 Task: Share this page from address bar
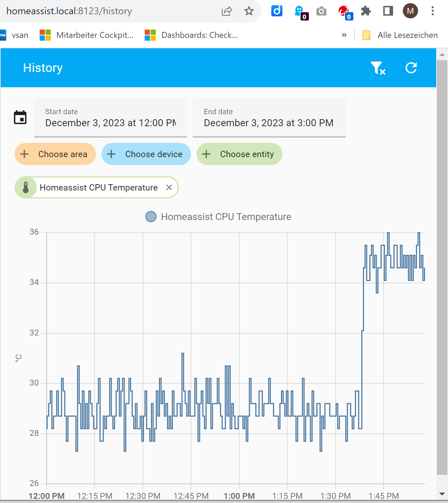(227, 11)
